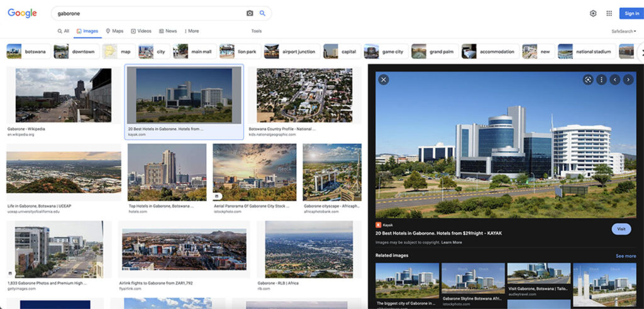Open the See more related images link
Image resolution: width=644 pixels, height=309 pixels.
click(x=626, y=256)
